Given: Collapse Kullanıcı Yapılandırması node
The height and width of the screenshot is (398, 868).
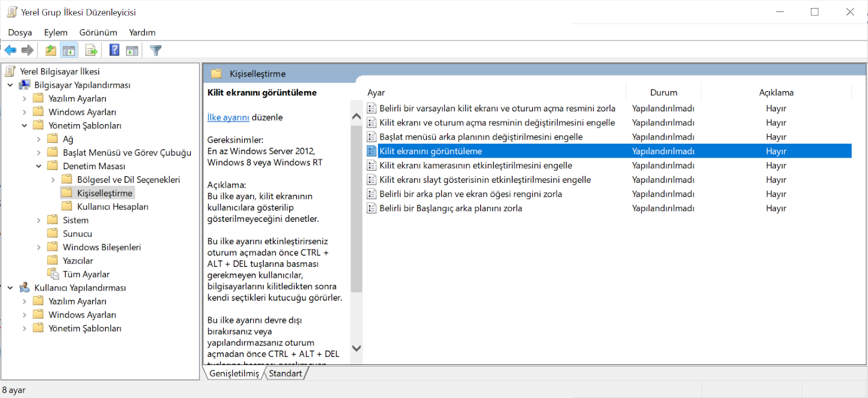Looking at the screenshot, I should tap(10, 287).
